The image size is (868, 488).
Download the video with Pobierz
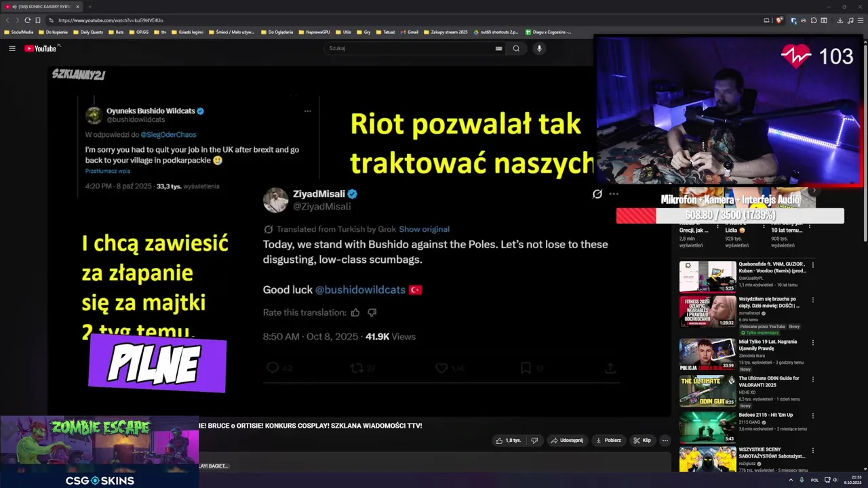tap(608, 441)
